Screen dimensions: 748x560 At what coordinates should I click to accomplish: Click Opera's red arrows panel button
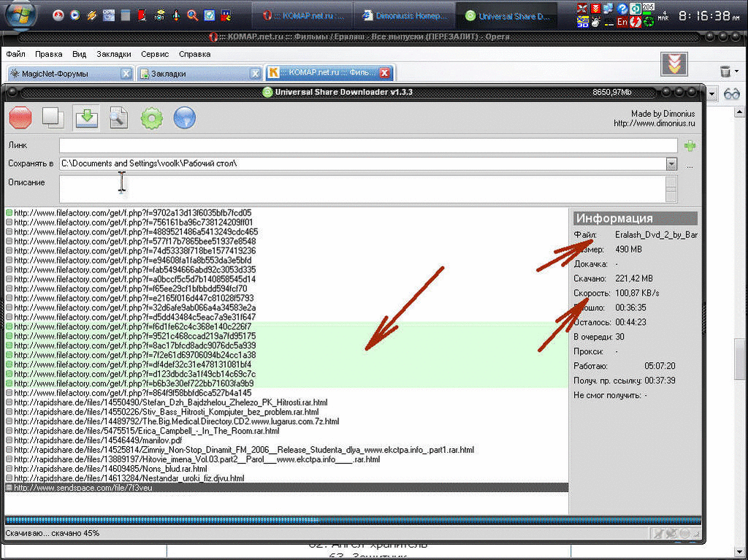(x=674, y=64)
